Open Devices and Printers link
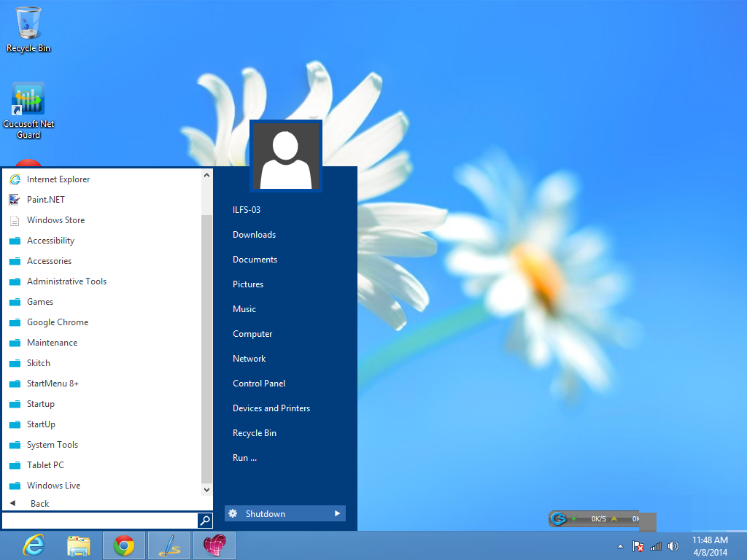Screen dimensions: 747x560 click(271, 408)
